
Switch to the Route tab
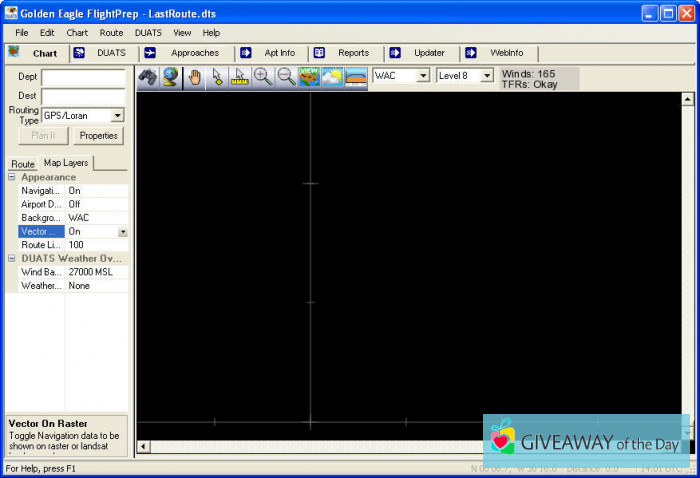22,164
